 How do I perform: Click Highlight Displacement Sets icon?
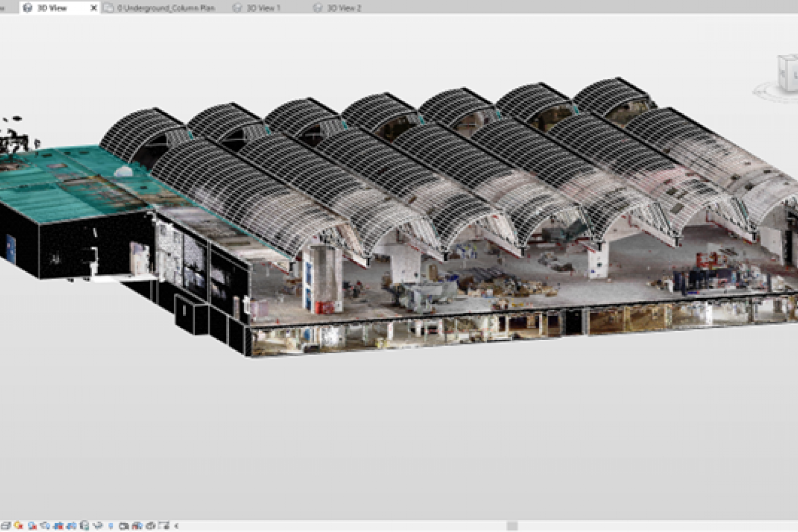(151, 526)
